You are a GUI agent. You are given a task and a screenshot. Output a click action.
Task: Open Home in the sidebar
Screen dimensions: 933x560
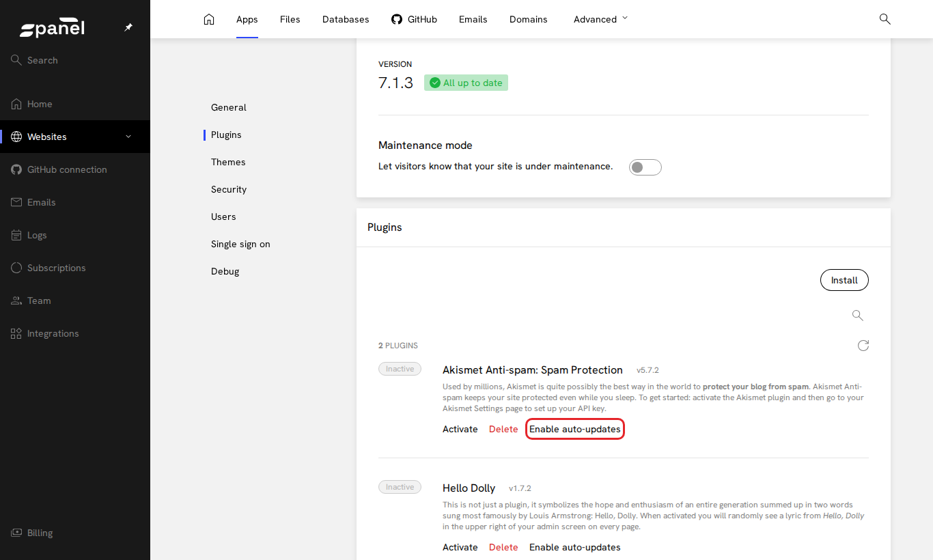[x=75, y=104]
